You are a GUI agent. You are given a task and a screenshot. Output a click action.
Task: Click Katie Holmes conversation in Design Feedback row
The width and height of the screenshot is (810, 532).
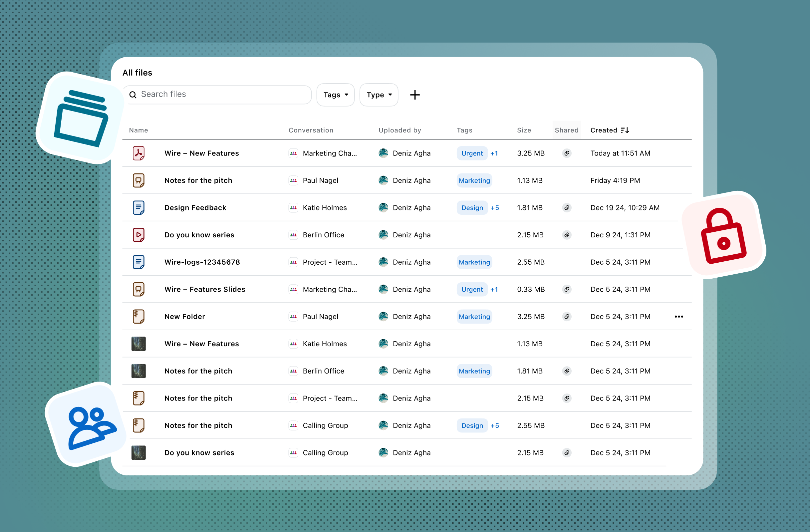[x=325, y=208]
